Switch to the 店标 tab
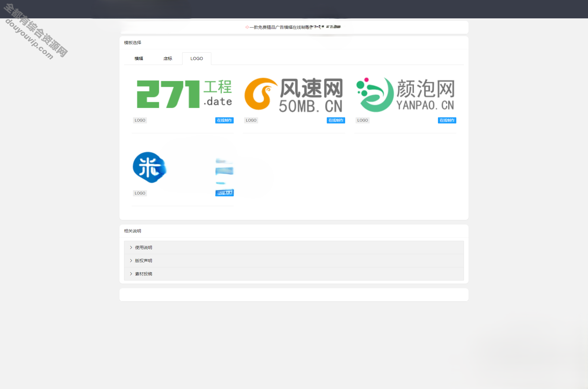This screenshot has height=389, width=588. (168, 59)
